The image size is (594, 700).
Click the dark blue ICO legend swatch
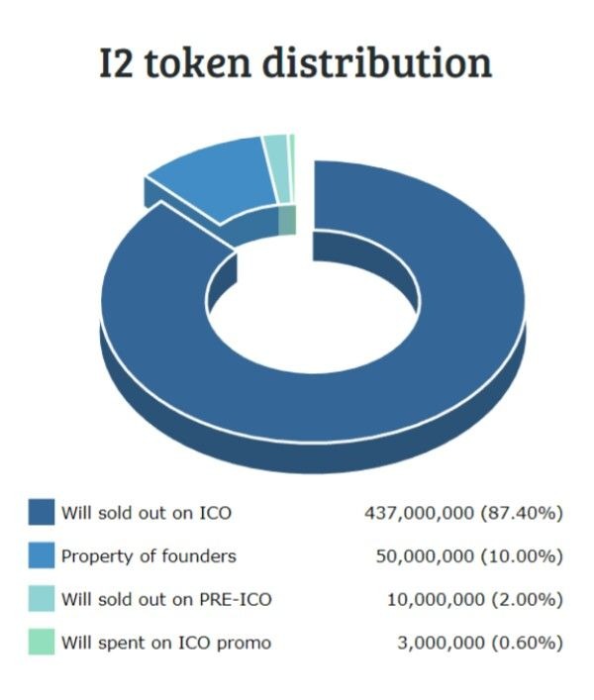[42, 512]
